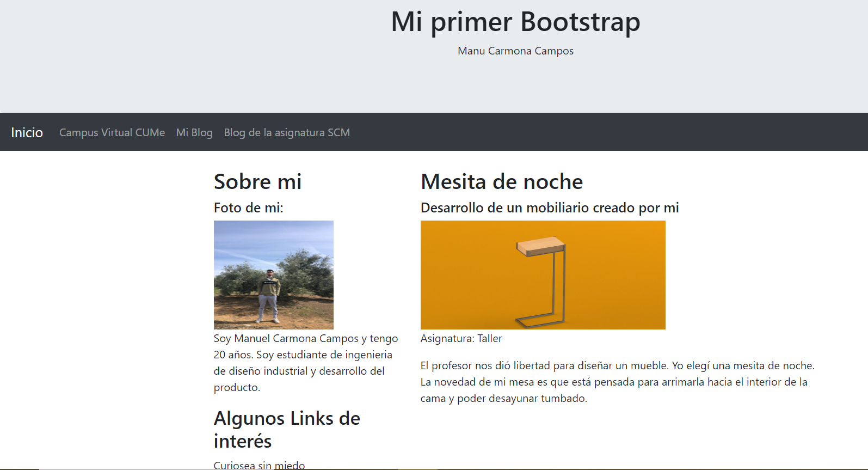Viewport: 868px width, 470px height.
Task: Click the orange bedside table image
Action: coord(543,275)
